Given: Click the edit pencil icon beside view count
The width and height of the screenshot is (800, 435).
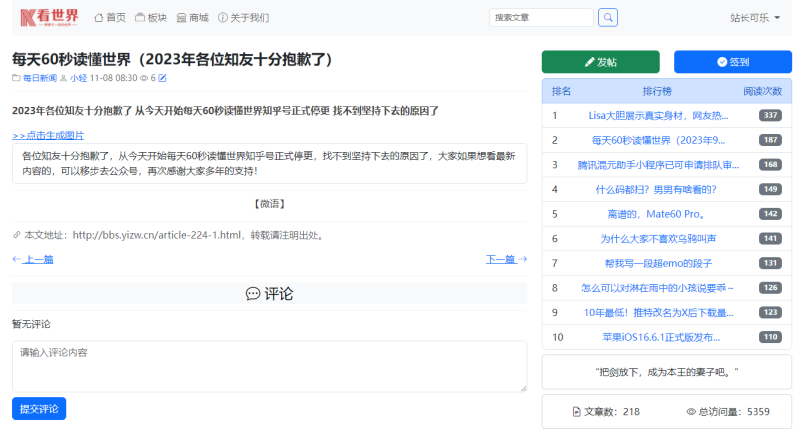Looking at the screenshot, I should click(x=163, y=78).
